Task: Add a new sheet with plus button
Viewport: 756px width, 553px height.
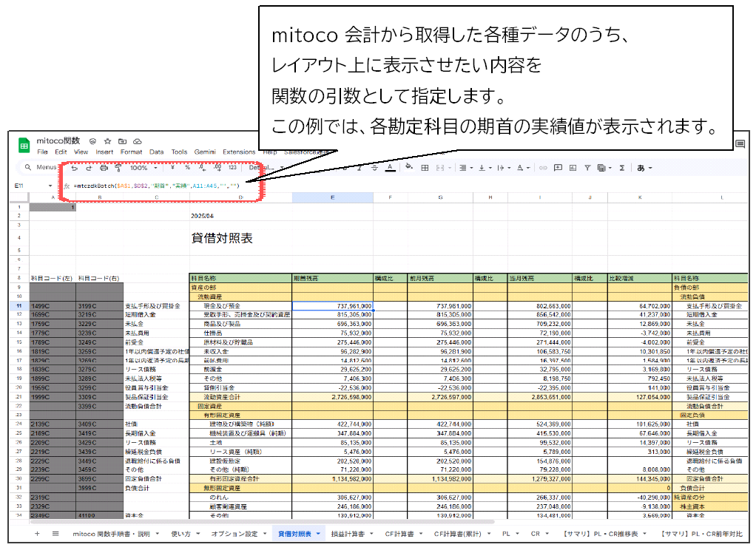Action: (x=37, y=533)
